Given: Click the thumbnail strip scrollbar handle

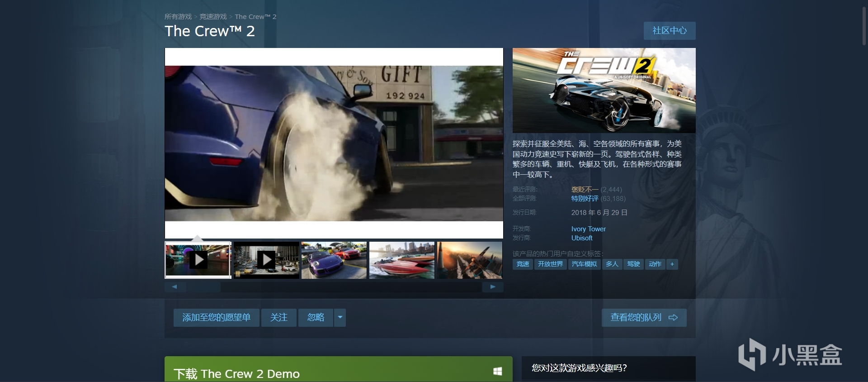Looking at the screenshot, I should coord(203,286).
